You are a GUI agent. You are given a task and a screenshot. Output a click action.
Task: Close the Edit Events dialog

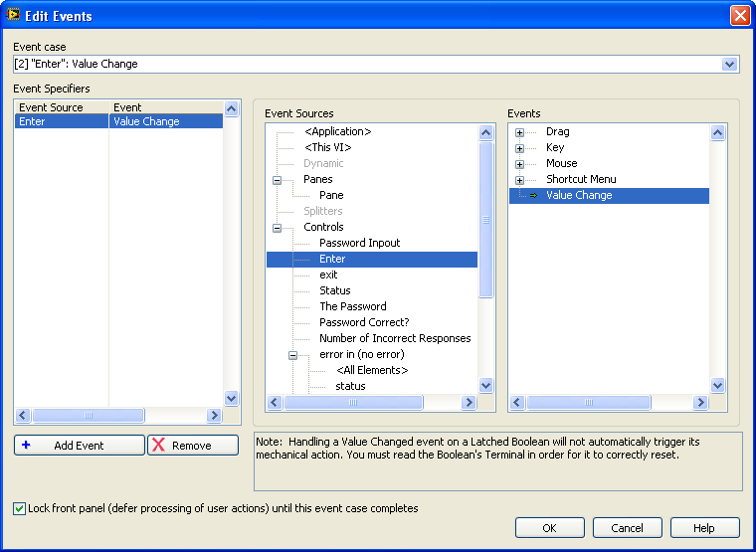[739, 15]
